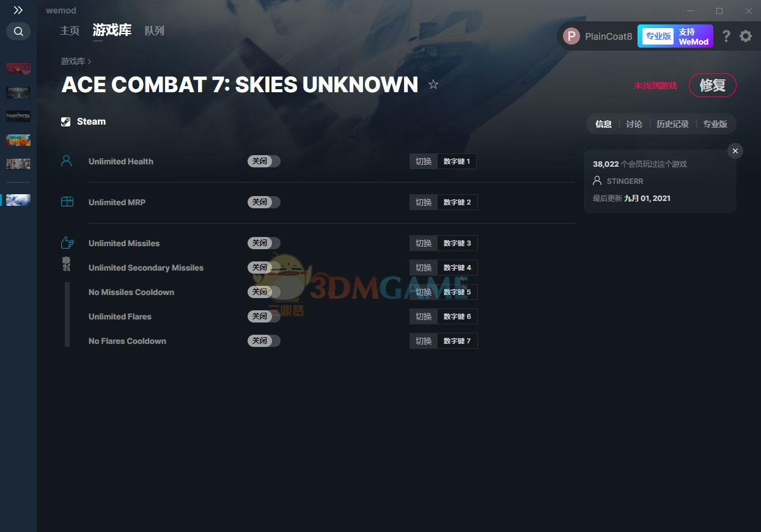Expand the sidebar with double-chevron icon
Viewport: 761px width, 532px height.
pyautogui.click(x=18, y=10)
